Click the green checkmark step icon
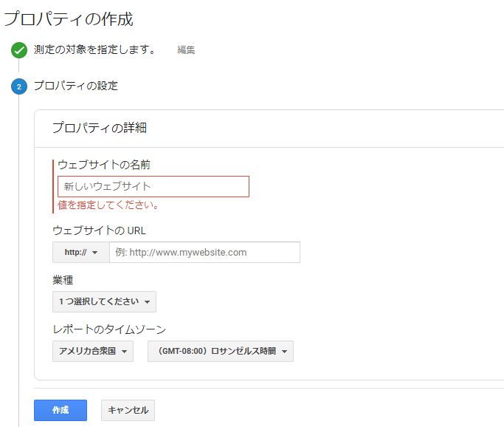The height and width of the screenshot is (427, 504). point(19,50)
